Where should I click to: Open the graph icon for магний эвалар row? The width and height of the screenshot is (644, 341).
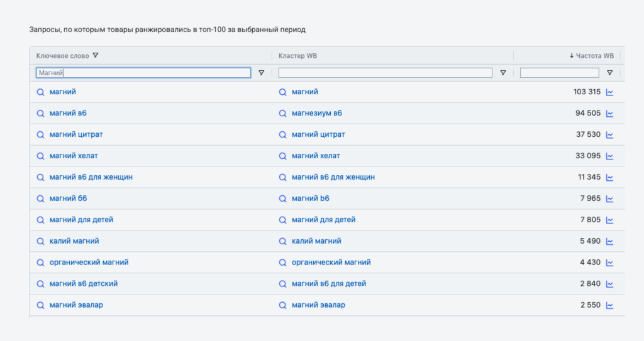coord(609,305)
